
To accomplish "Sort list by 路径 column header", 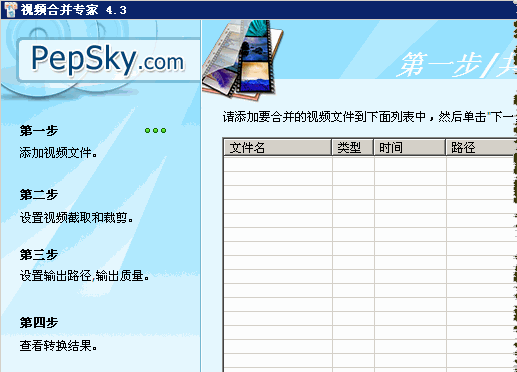I will pos(481,147).
